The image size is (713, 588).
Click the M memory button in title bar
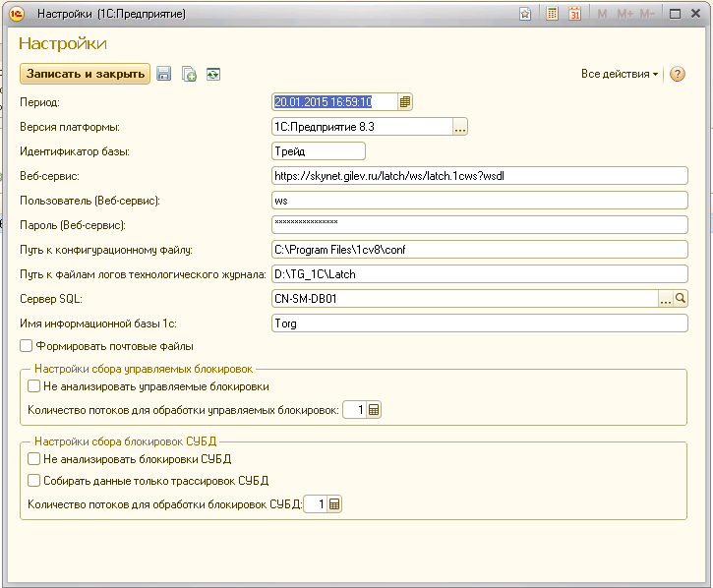pos(602,14)
